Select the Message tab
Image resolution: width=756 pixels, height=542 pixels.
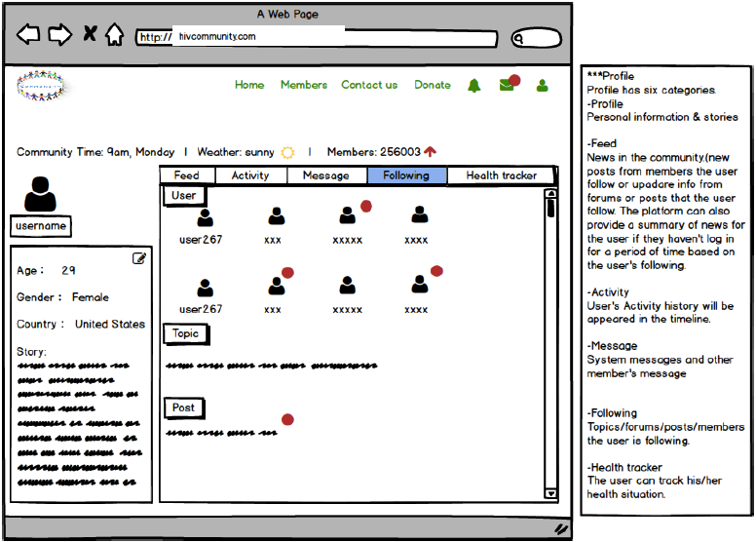point(326,175)
